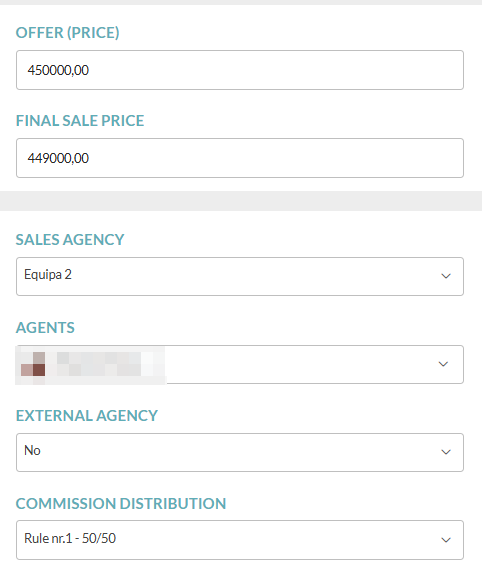Focus the Offer (Price) input field

[240, 70]
